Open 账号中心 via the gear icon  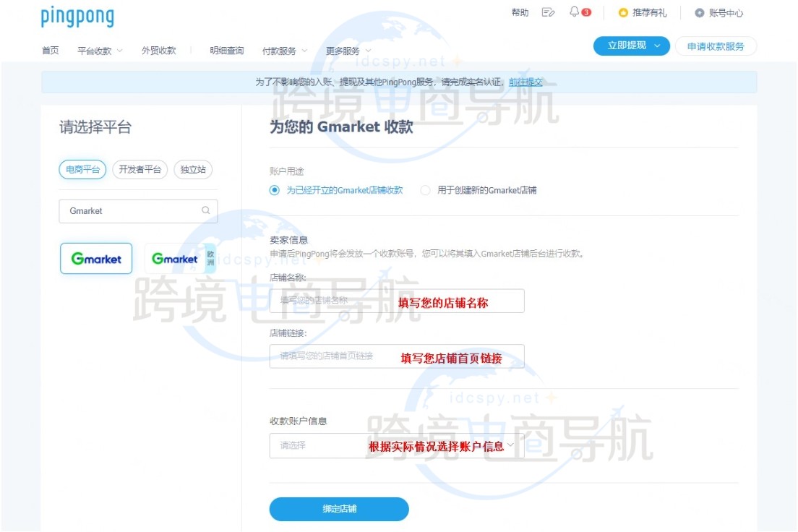click(698, 12)
